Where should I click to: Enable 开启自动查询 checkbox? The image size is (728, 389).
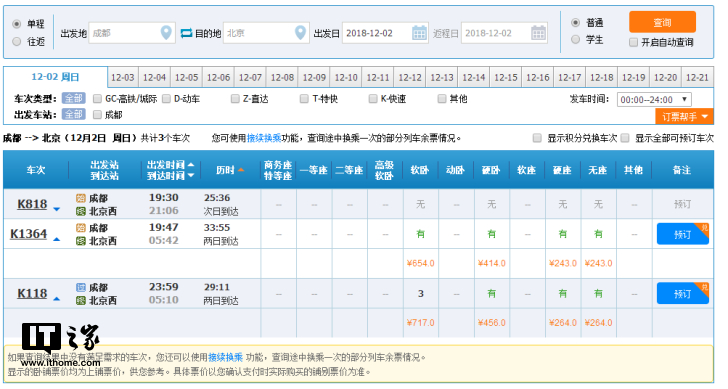click(x=633, y=42)
